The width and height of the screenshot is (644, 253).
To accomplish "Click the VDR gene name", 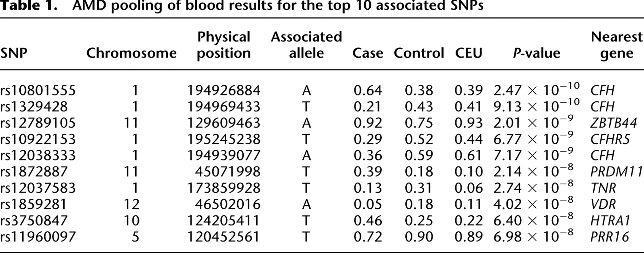I will [x=603, y=204].
